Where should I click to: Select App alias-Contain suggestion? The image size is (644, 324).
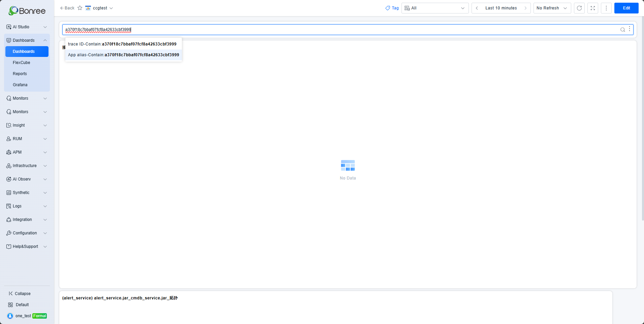[123, 55]
